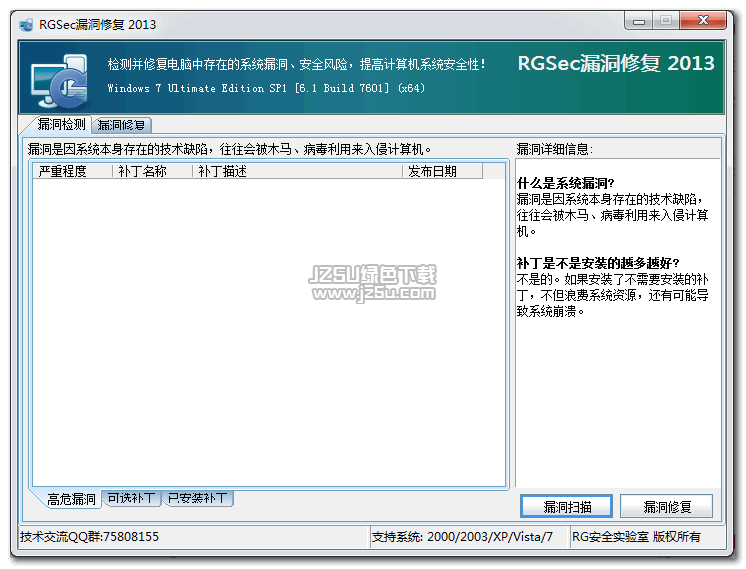Click the 漏洞修复 button at bottom right

pyautogui.click(x=667, y=507)
